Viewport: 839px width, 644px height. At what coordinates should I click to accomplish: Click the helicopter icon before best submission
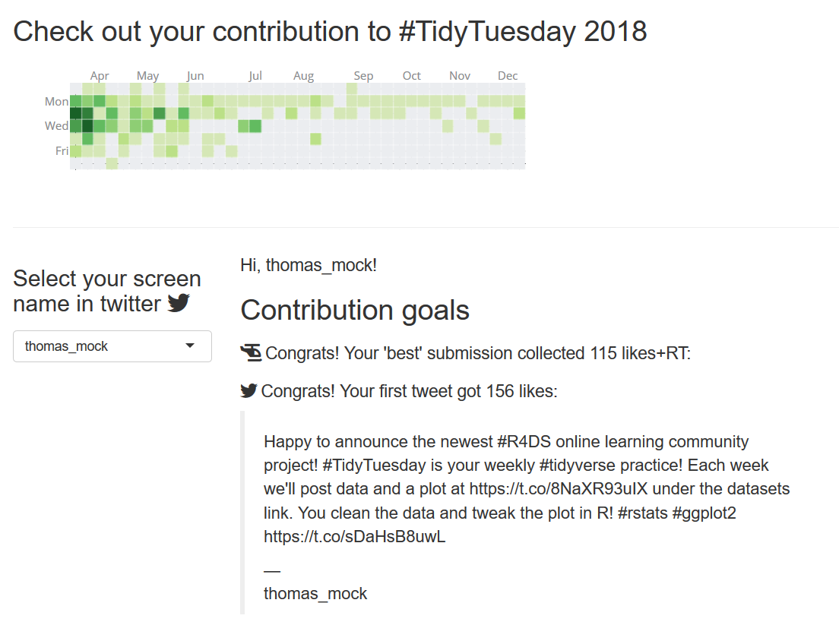click(x=251, y=353)
